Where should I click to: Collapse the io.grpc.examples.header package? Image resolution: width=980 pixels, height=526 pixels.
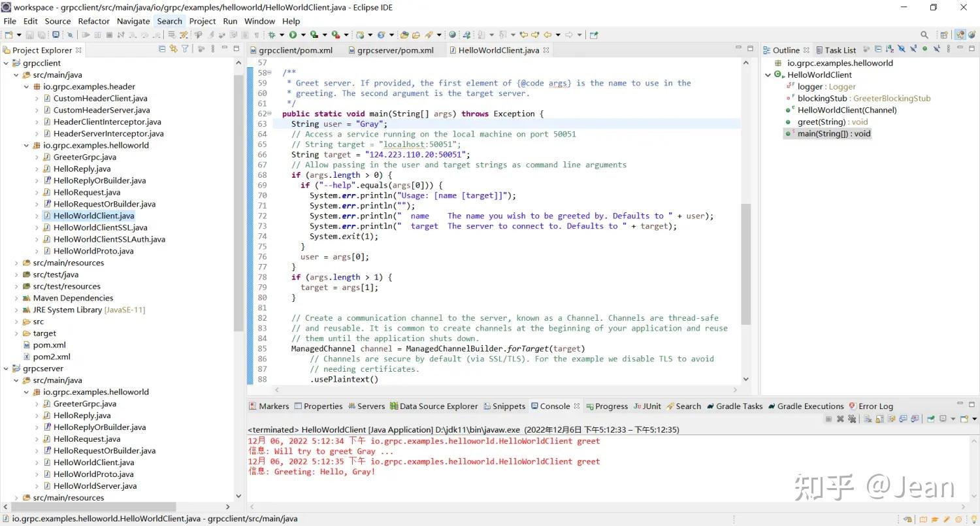[x=26, y=86]
